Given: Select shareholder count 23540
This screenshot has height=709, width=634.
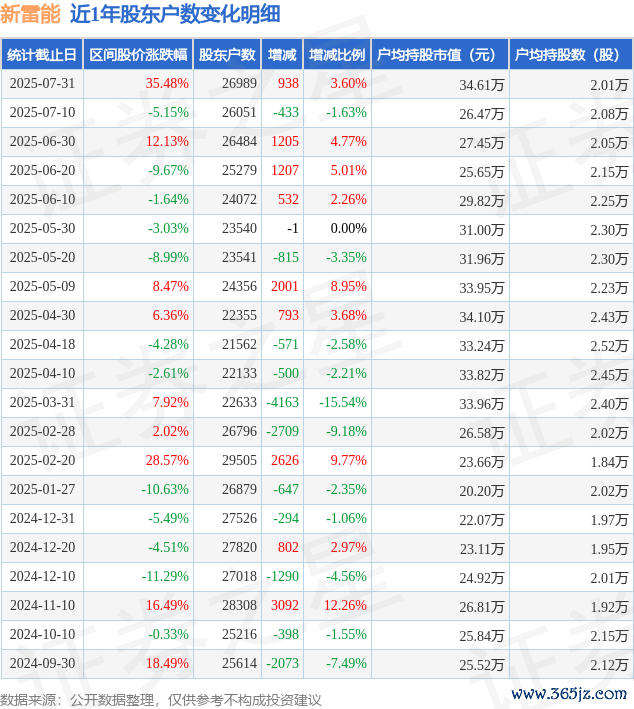Looking at the screenshot, I should tap(239, 228).
